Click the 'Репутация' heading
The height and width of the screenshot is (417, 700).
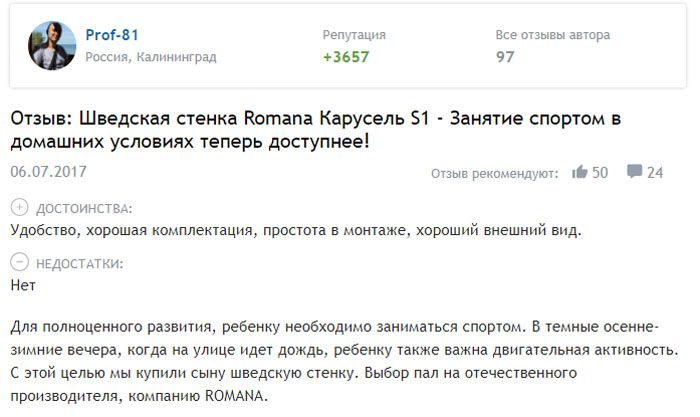(354, 35)
